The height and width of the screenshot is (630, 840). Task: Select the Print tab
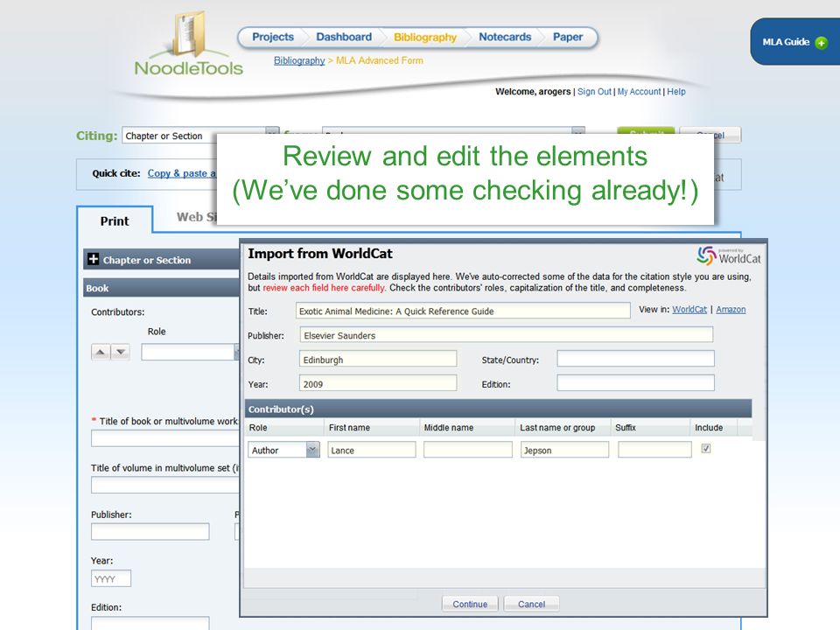pyautogui.click(x=115, y=220)
